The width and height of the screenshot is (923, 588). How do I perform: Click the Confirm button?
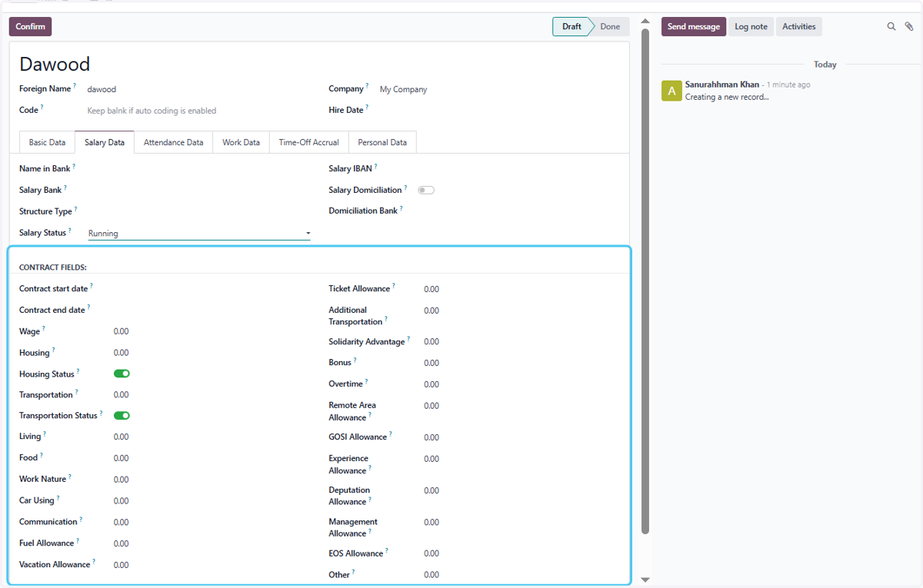pyautogui.click(x=30, y=26)
